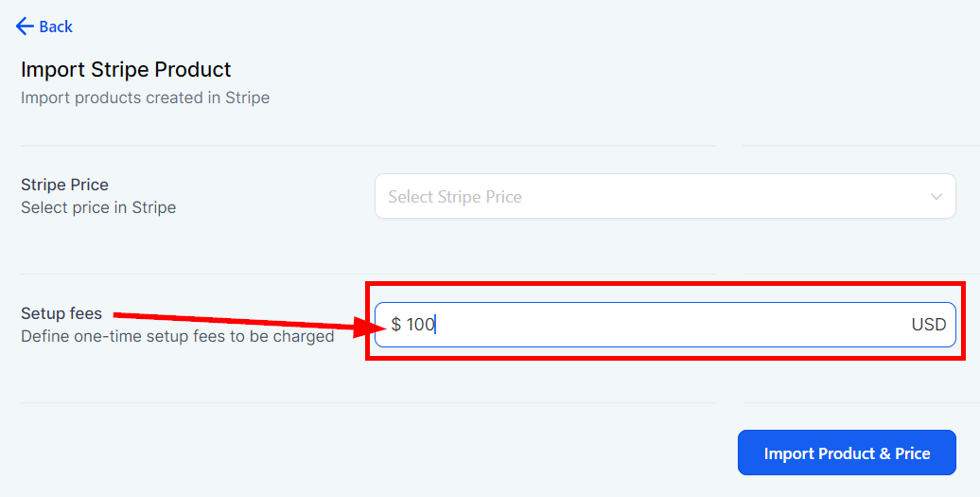Click the USD currency suffix
The width and height of the screenshot is (980, 497).
[928, 325]
